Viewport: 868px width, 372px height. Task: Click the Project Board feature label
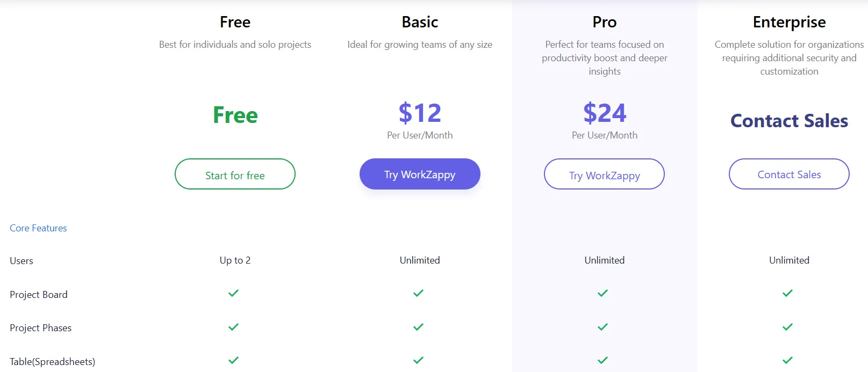tap(39, 295)
